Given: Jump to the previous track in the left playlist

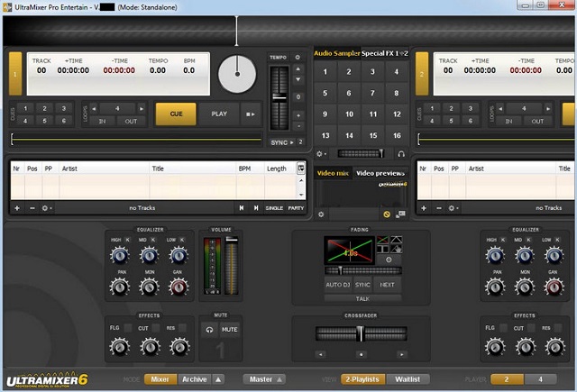Looking at the screenshot, I should pos(242,208).
